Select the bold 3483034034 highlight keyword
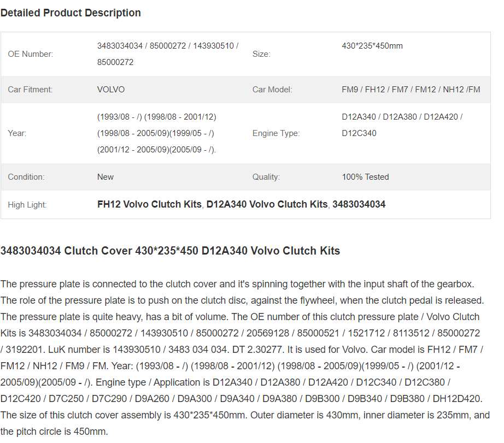Screen dimensions: 504x443 359,204
